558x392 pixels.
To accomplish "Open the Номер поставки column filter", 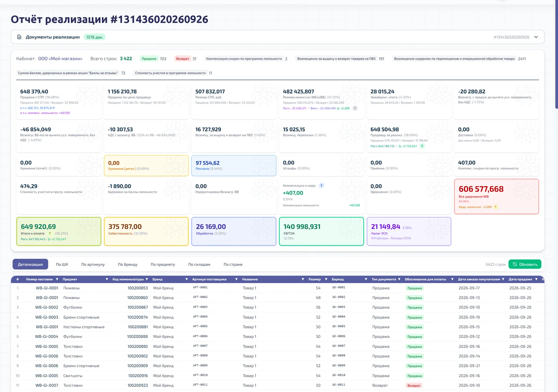I will click(57, 279).
